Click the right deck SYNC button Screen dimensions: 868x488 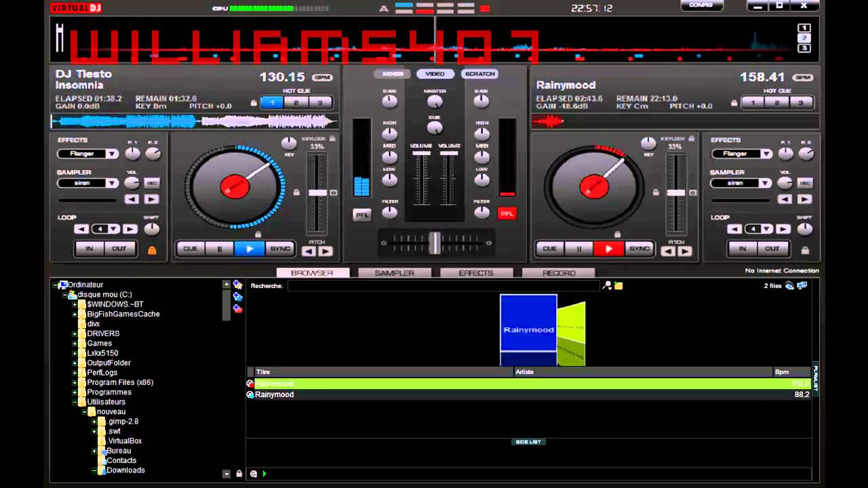(x=639, y=249)
